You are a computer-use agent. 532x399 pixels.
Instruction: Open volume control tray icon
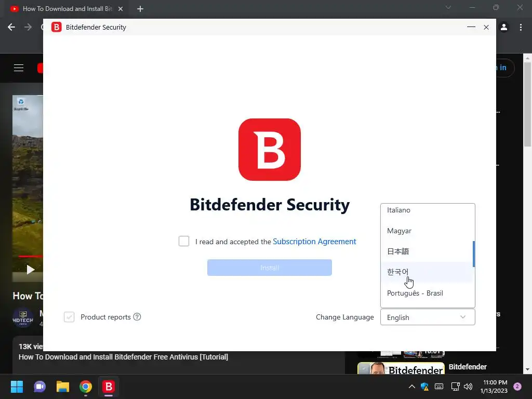click(x=468, y=387)
